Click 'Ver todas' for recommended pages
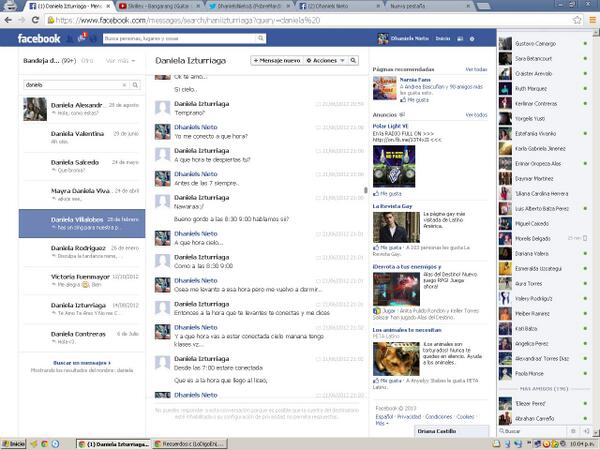Viewport: 600px width, 450px height. (x=476, y=70)
